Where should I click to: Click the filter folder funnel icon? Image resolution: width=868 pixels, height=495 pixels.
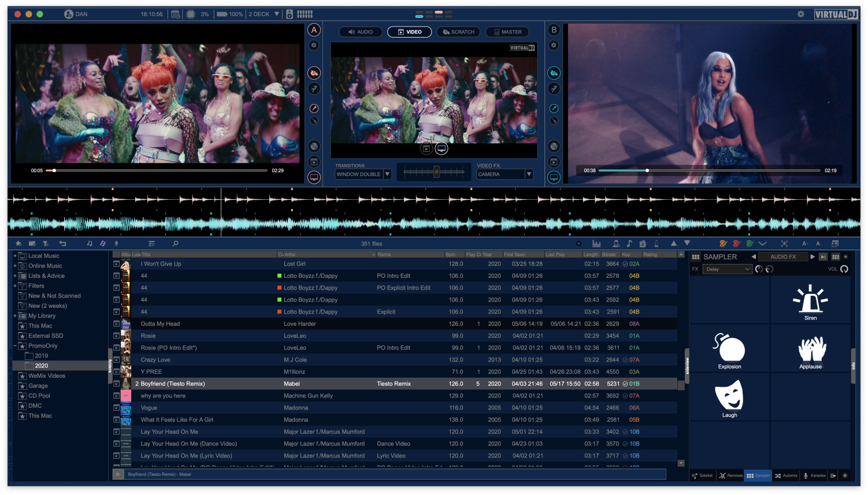point(46,244)
